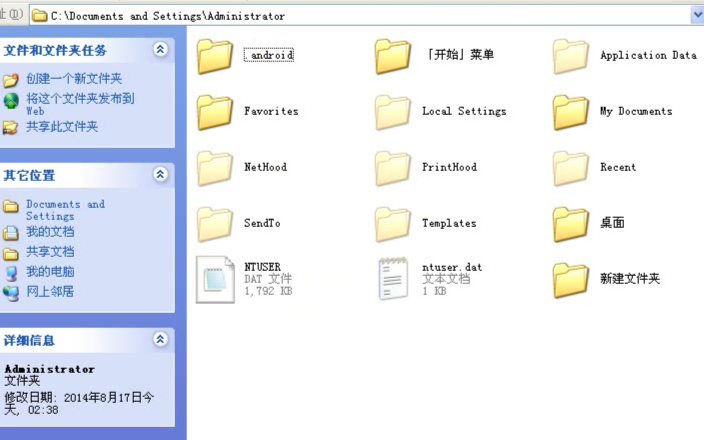Select the Application Data folder icon
Viewport: 704px width, 440px height.
tap(571, 56)
